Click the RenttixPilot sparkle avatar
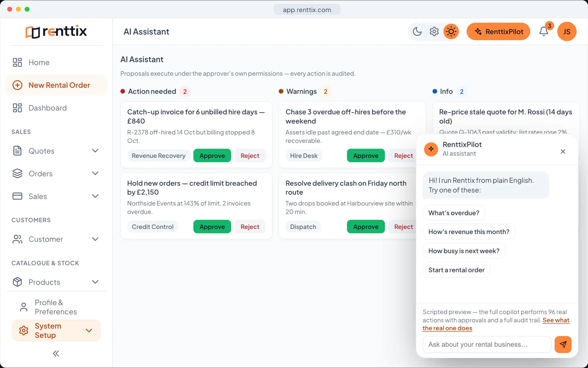The width and height of the screenshot is (588, 368). (431, 149)
